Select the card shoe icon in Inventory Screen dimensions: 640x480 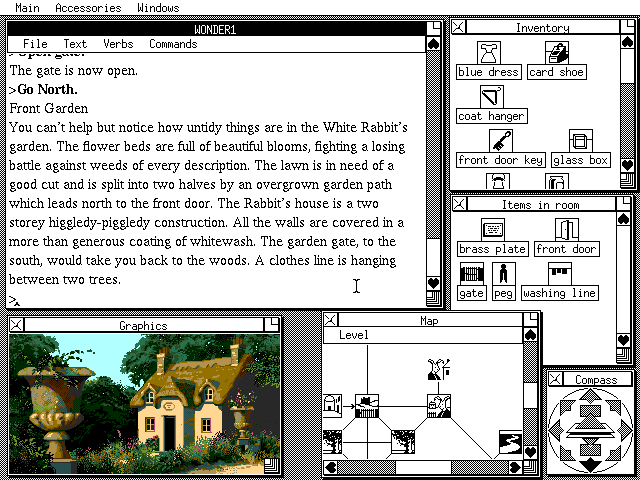(x=557, y=53)
